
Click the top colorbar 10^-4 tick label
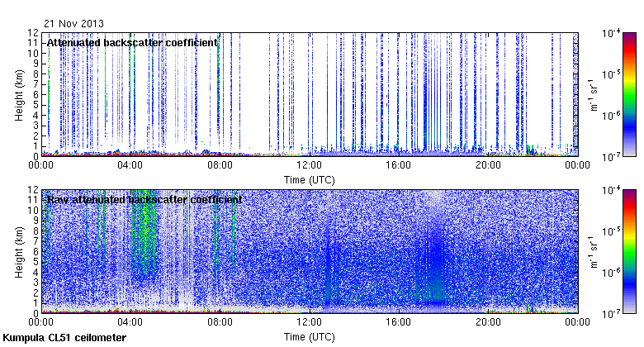coord(611,33)
